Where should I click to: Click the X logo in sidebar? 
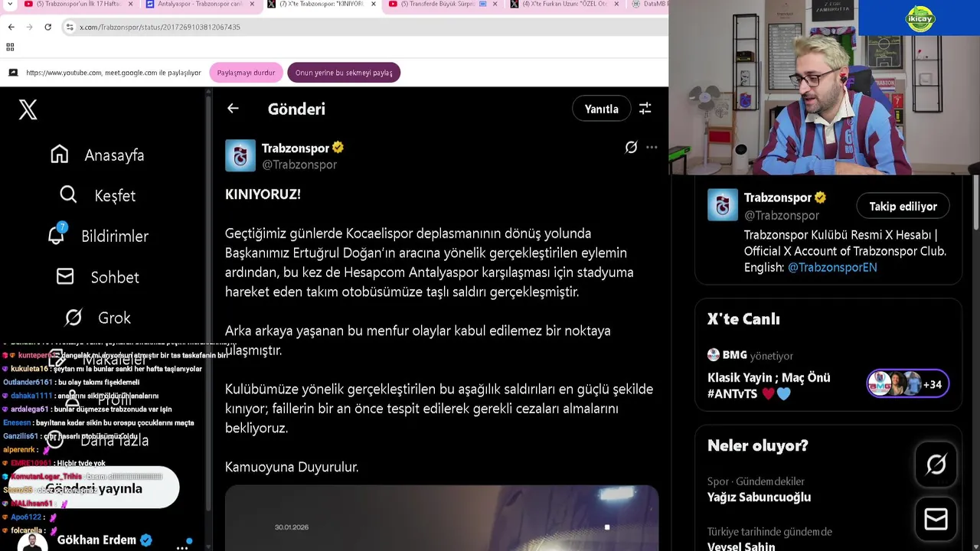click(28, 109)
